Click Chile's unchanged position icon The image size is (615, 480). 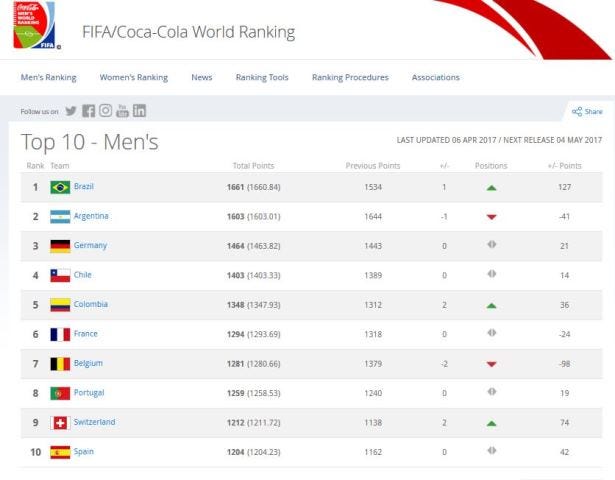(x=491, y=274)
